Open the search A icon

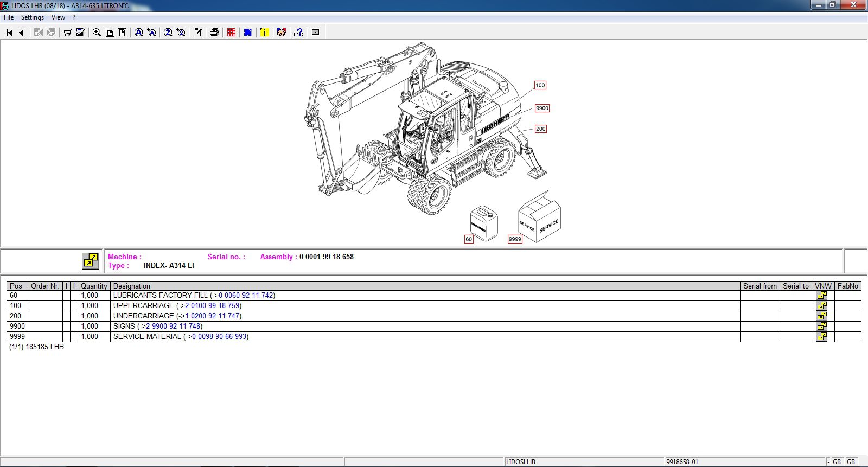pos(139,33)
